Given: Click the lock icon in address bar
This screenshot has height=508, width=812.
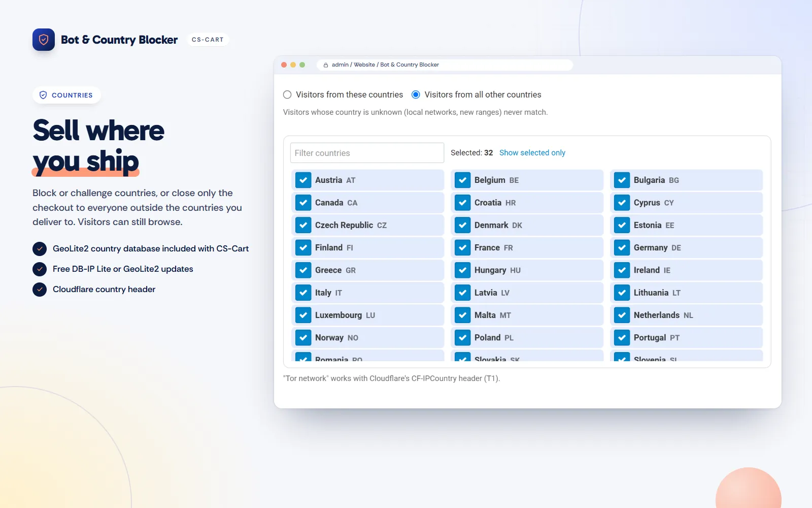Looking at the screenshot, I should (x=326, y=65).
